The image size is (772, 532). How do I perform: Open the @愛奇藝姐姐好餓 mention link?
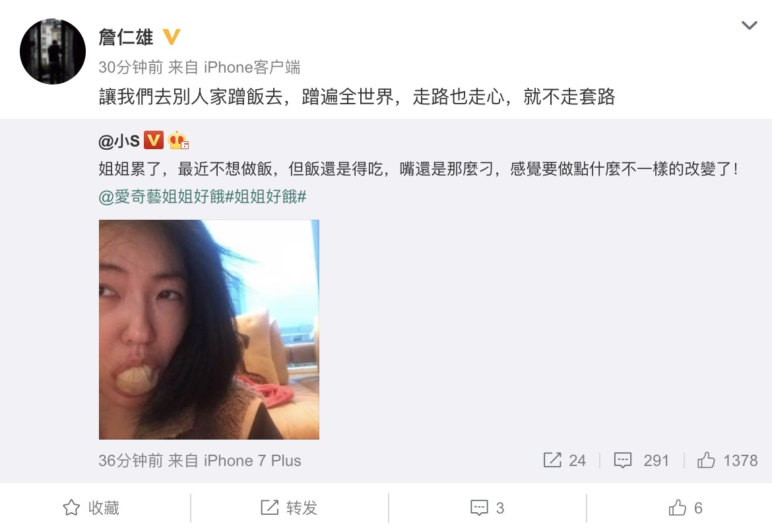(162, 197)
